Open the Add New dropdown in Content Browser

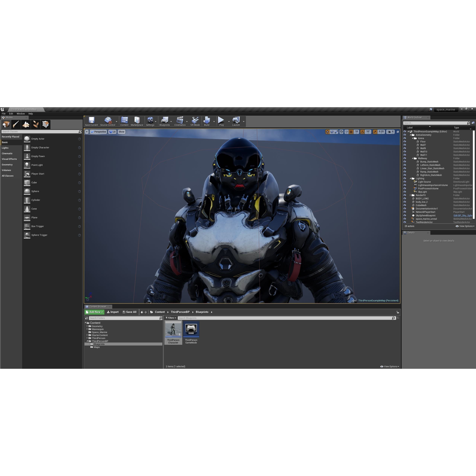pyautogui.click(x=94, y=312)
